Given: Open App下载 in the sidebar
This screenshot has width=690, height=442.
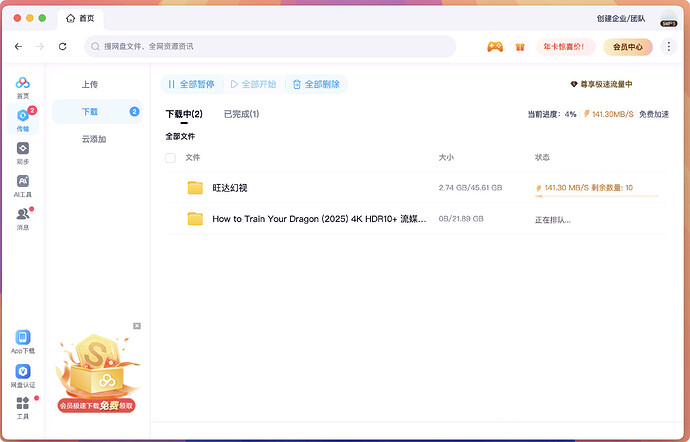Looking at the screenshot, I should click(22, 342).
